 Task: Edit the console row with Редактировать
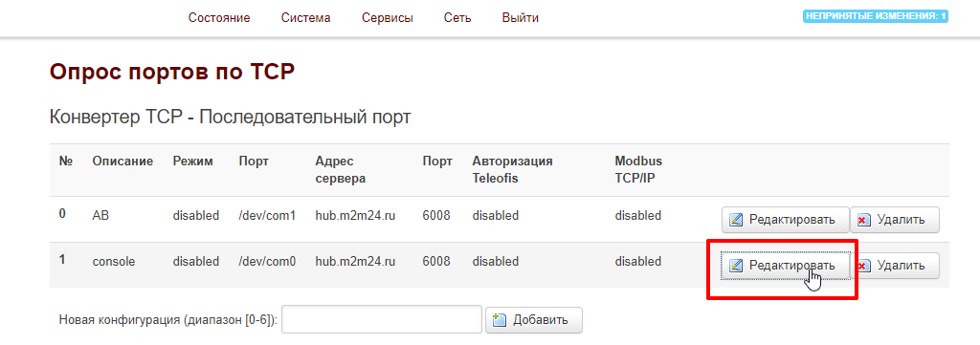coord(785,266)
